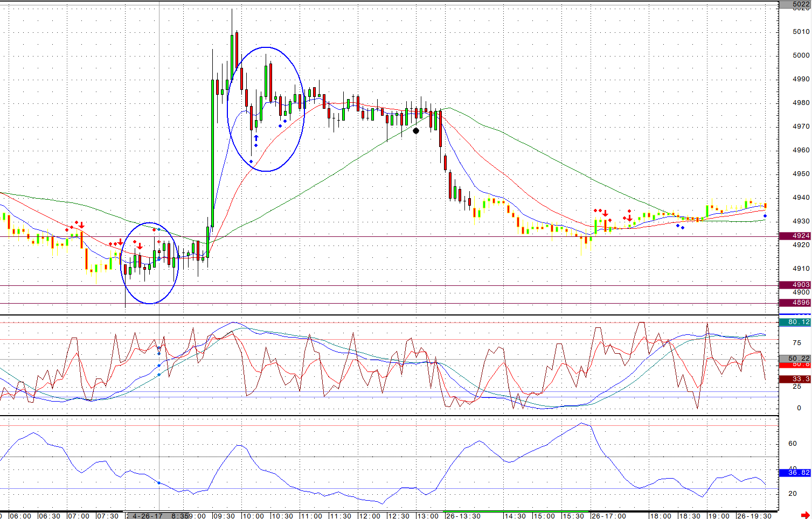Click the 5000 price axis label

pos(801,55)
